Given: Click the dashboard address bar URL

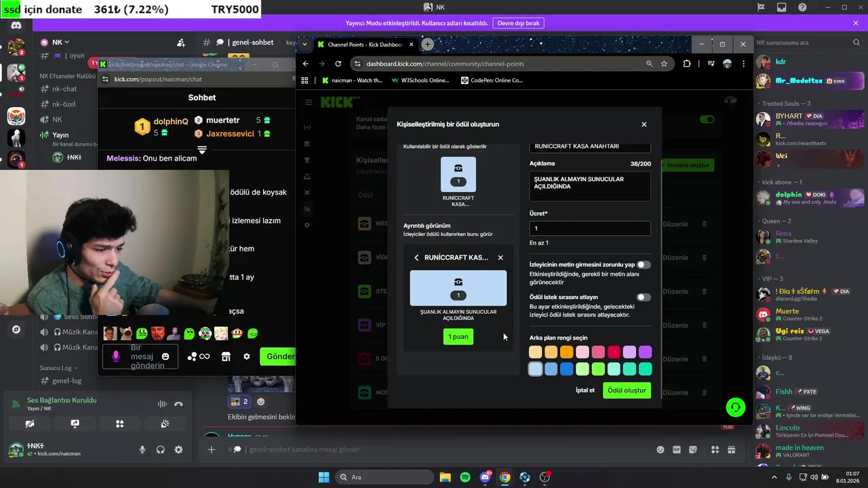Looking at the screenshot, I should pos(445,64).
